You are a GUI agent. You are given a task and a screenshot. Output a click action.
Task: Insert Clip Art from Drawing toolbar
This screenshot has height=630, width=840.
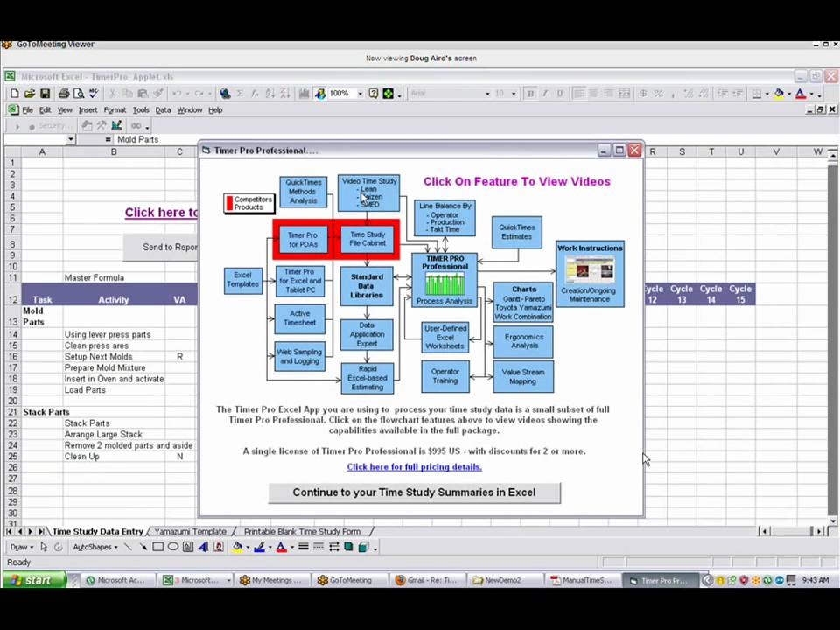[218, 547]
